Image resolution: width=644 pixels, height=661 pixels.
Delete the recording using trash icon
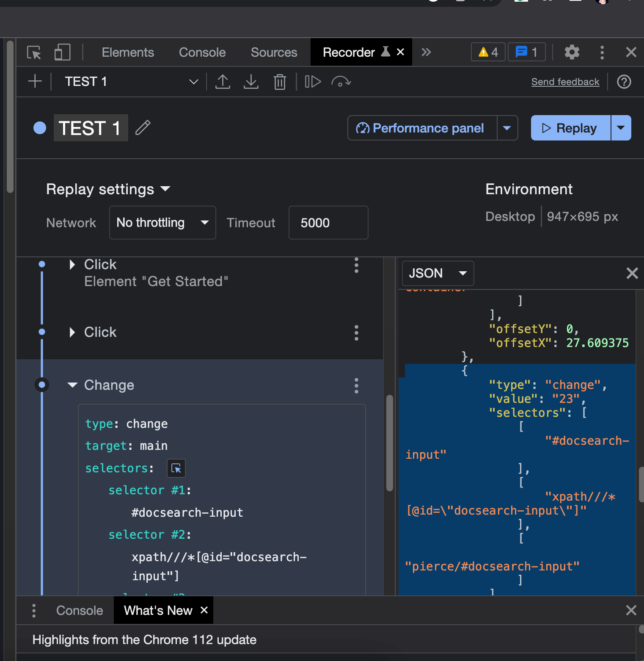[x=280, y=82]
